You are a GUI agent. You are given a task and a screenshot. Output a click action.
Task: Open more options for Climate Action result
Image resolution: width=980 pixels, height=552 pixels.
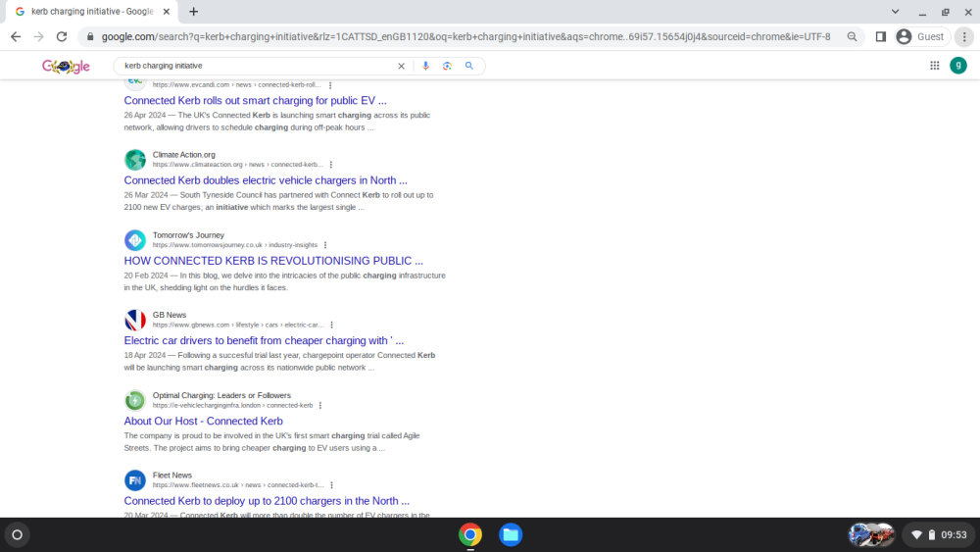click(x=330, y=165)
